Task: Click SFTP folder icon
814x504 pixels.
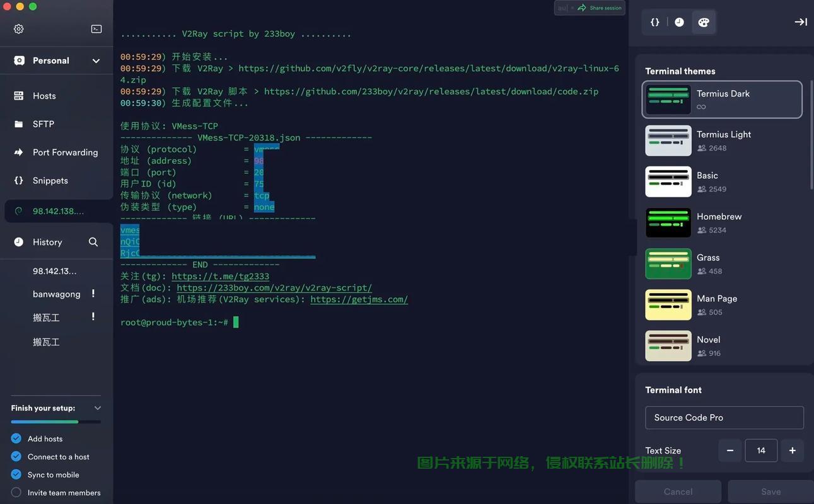Action: pyautogui.click(x=19, y=124)
